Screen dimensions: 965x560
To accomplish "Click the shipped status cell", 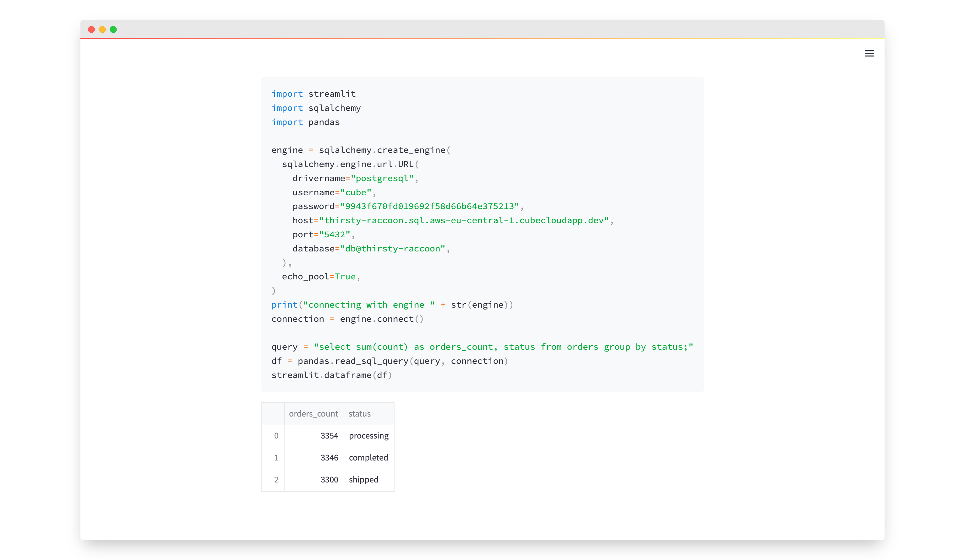I will point(364,480).
